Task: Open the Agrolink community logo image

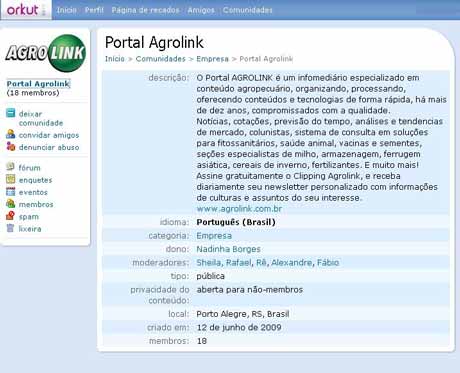Action: [45, 53]
